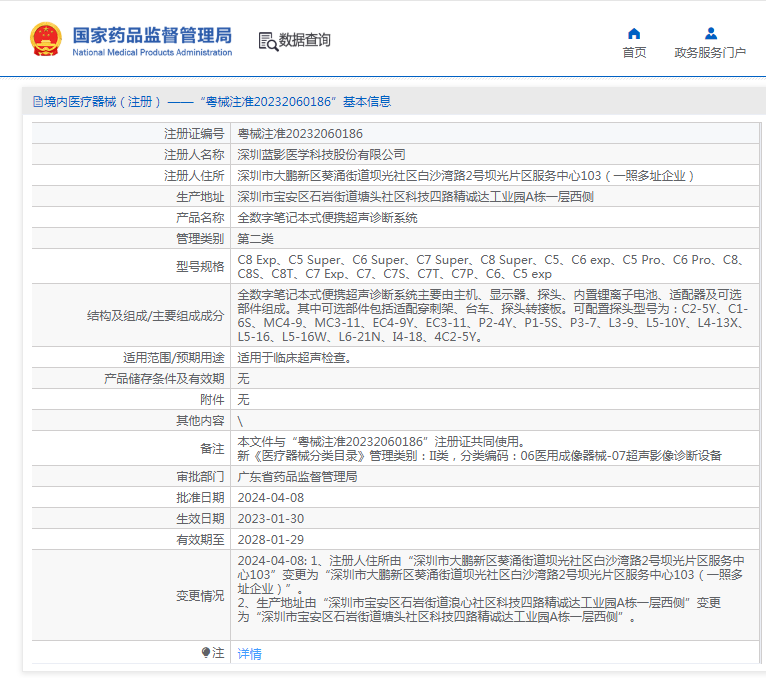Select expiry date 2028-01-29
Screen dimensions: 766x678
click(x=271, y=540)
